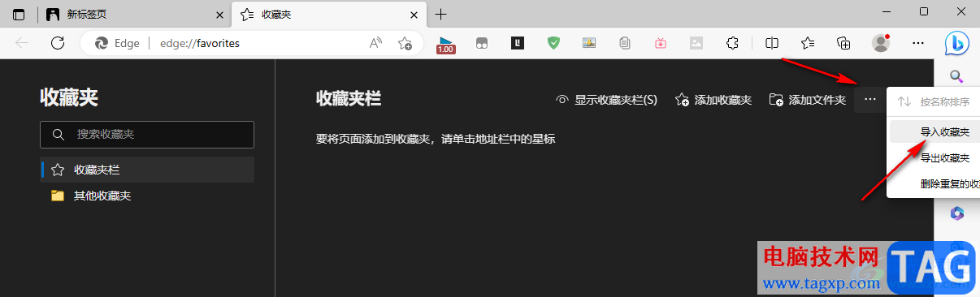Open Collections toolbar button
980x297 pixels.
843,43
